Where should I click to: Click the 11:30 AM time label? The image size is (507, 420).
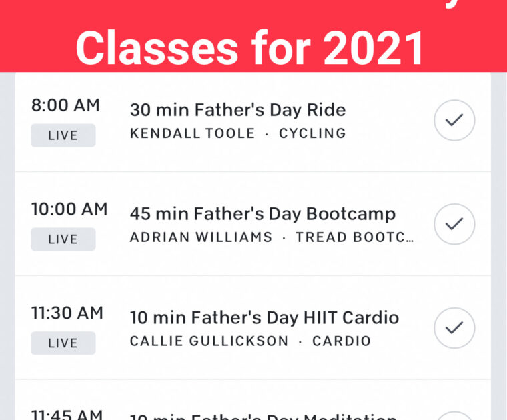click(x=67, y=313)
